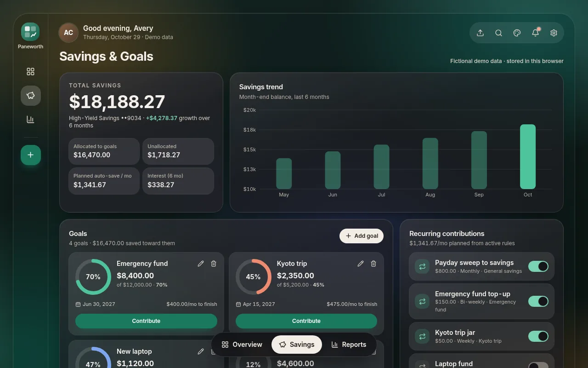Click Kyoto trip 45% progress ring
The width and height of the screenshot is (588, 368).
tap(254, 277)
